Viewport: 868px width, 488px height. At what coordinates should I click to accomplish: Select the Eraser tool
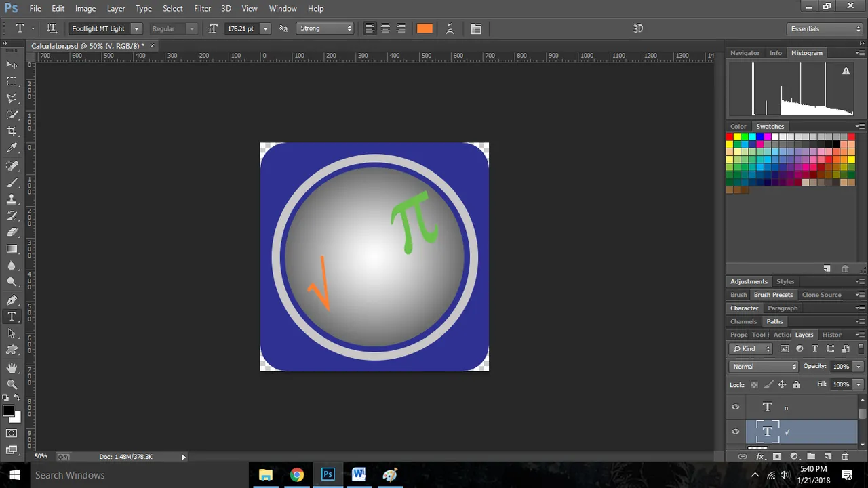tap(12, 232)
